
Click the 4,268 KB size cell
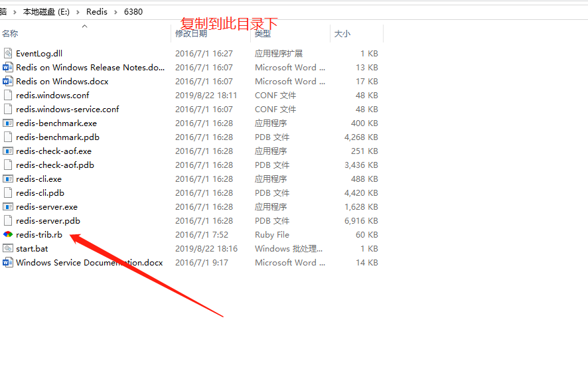[361, 137]
